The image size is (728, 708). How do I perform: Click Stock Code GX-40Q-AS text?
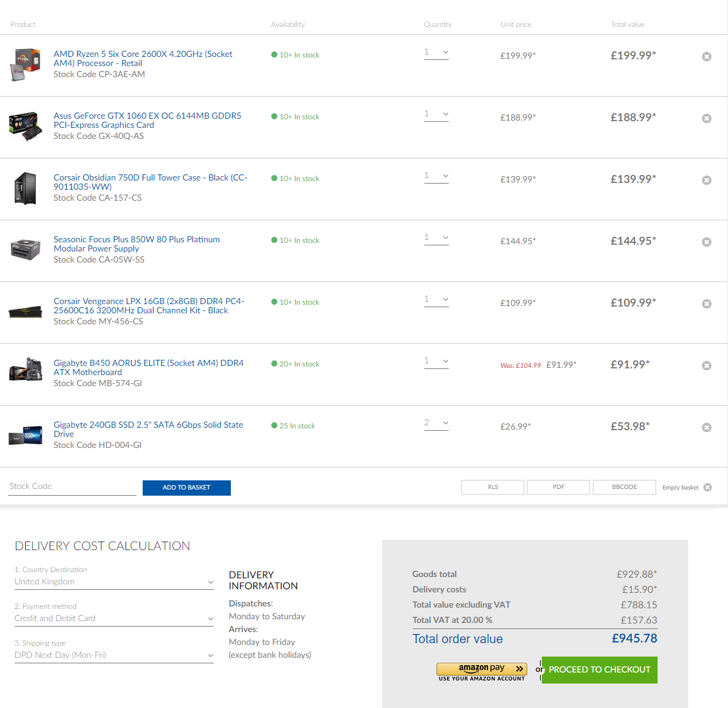(99, 136)
